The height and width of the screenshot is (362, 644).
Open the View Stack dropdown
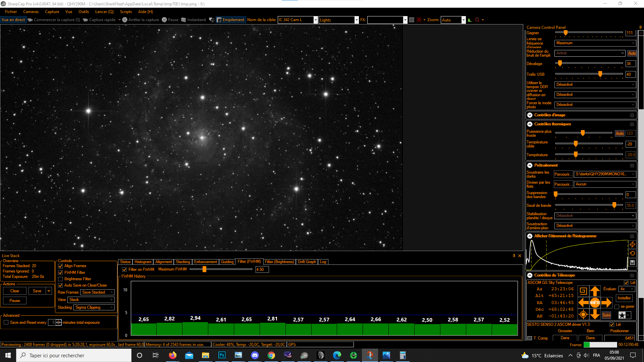(91, 300)
